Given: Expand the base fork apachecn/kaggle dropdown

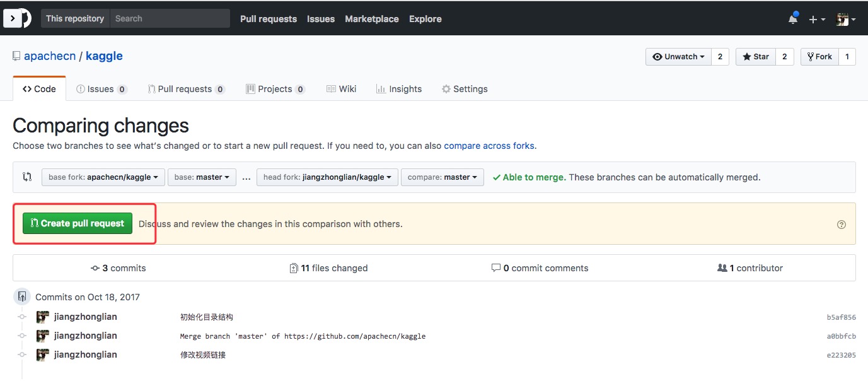Looking at the screenshot, I should click(x=103, y=177).
